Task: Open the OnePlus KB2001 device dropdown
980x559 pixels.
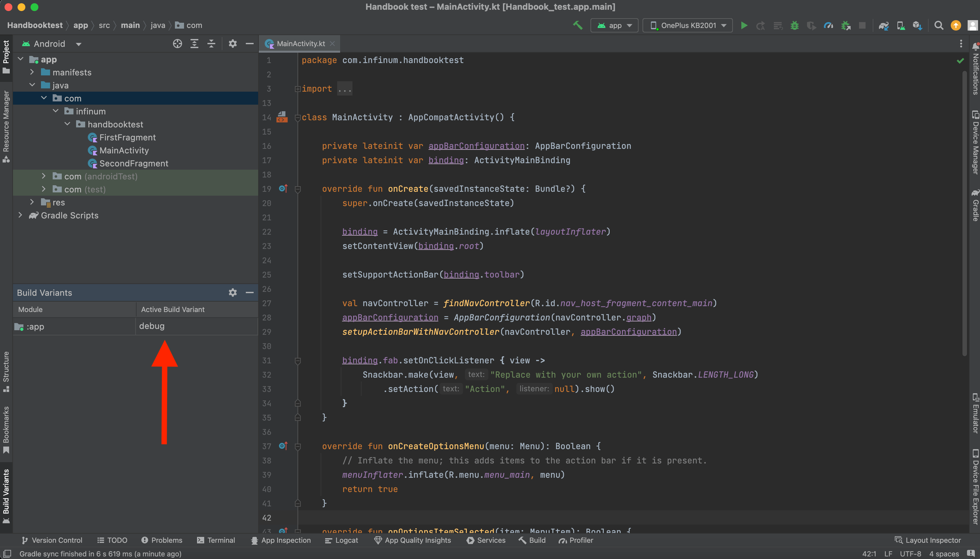Action: 688,25
